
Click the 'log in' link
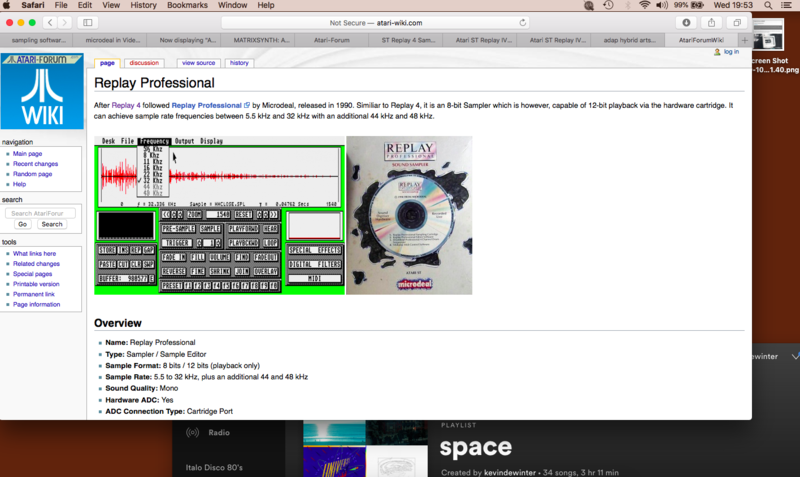(x=731, y=52)
